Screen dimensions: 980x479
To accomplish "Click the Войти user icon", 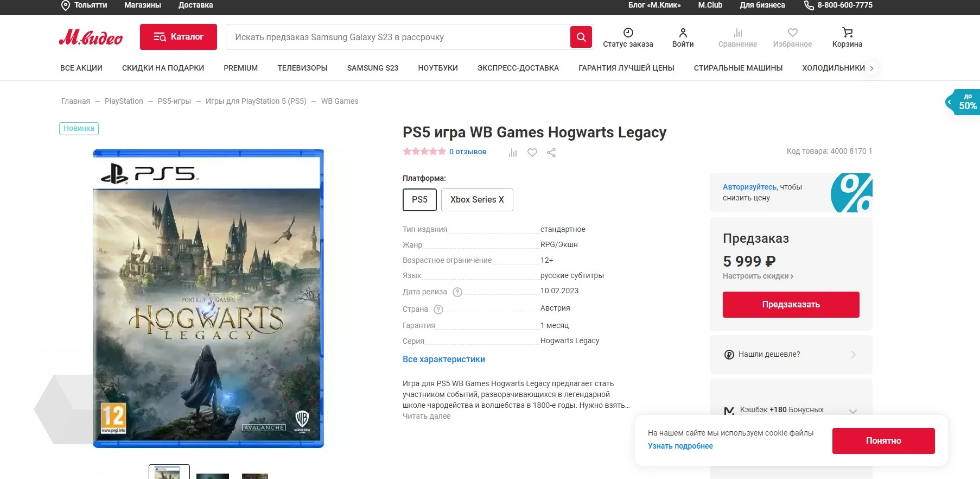I will coord(683,33).
